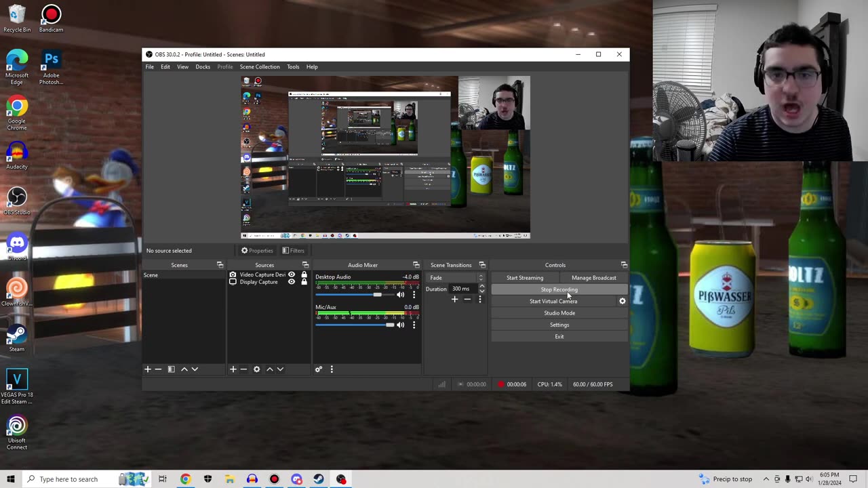Open virtual camera settings gear
The height and width of the screenshot is (488, 868).
click(x=622, y=302)
